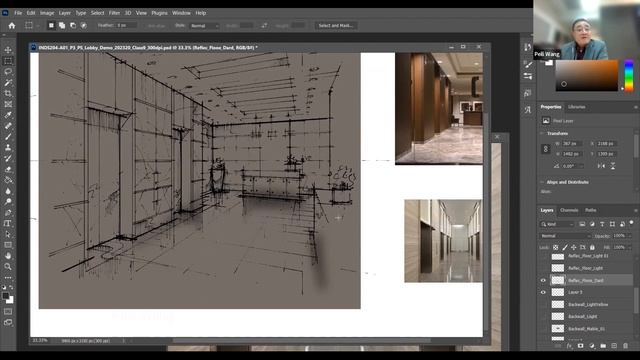Choose the Add to Selection icon

62,25
